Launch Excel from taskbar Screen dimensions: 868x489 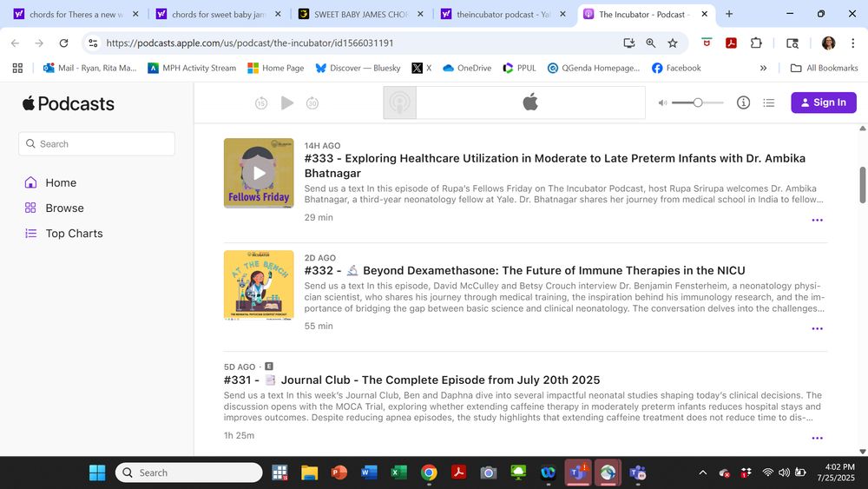click(398, 473)
